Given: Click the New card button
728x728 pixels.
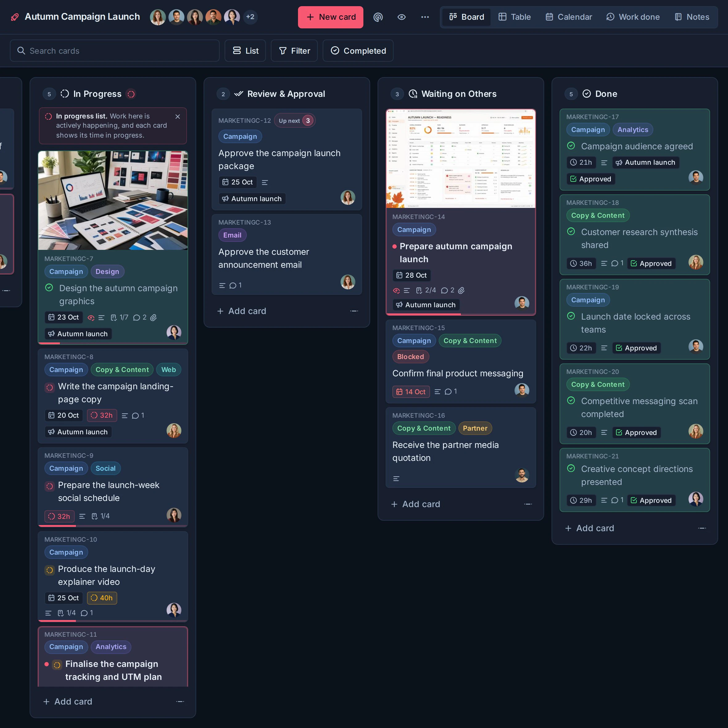Looking at the screenshot, I should 330,17.
